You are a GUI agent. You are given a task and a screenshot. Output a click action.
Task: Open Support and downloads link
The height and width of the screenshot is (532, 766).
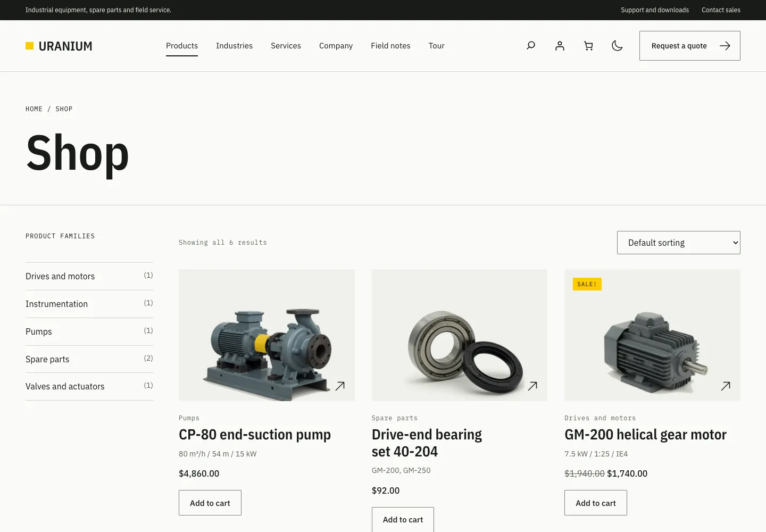[x=655, y=10]
